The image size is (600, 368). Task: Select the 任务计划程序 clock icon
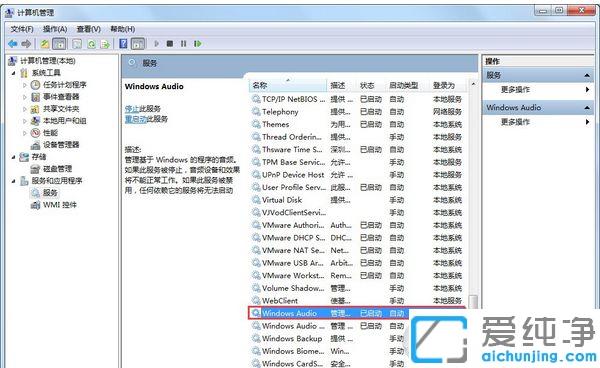point(35,85)
